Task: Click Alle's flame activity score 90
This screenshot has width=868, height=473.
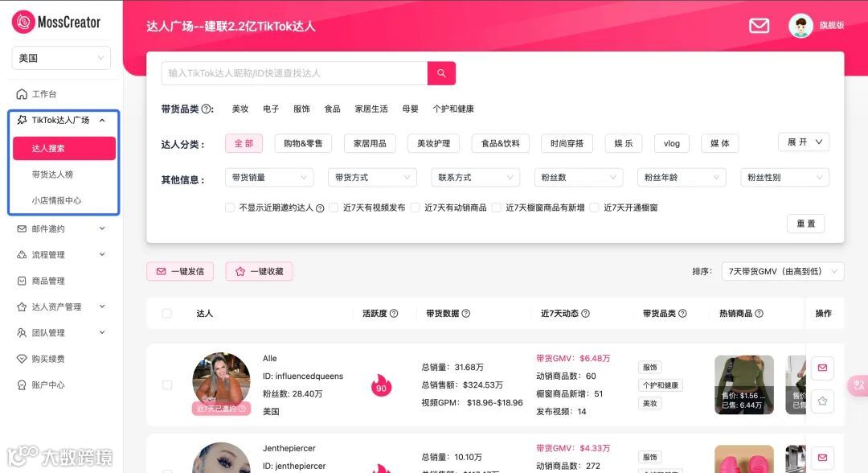Action: [x=381, y=385]
